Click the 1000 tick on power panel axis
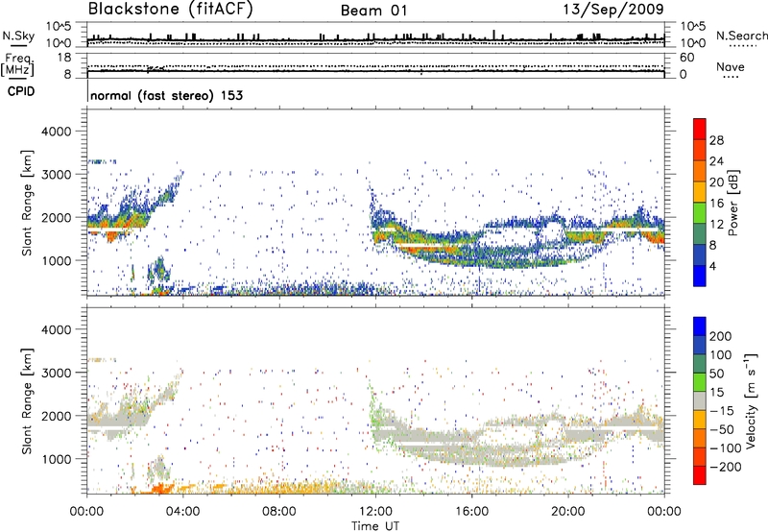768x532 pixels. [x=56, y=260]
